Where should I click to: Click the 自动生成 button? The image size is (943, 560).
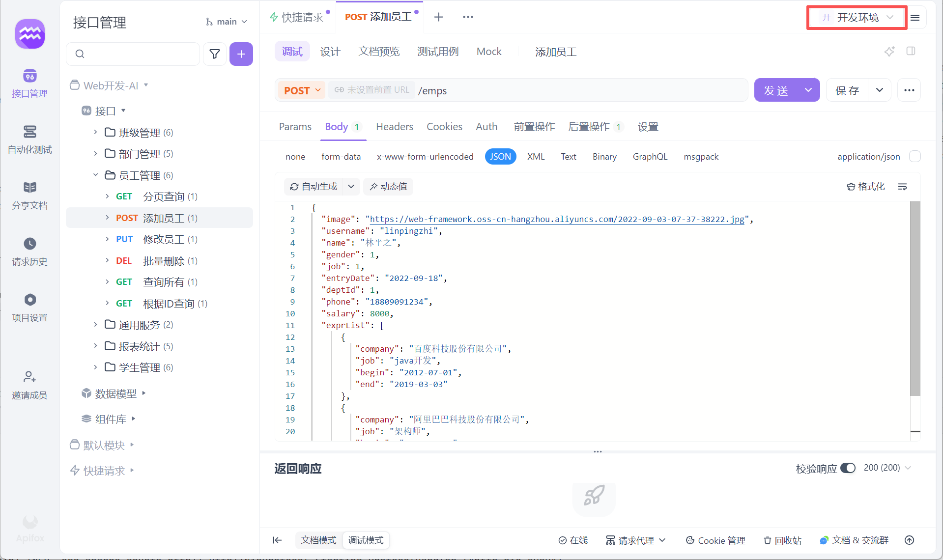[x=314, y=187]
